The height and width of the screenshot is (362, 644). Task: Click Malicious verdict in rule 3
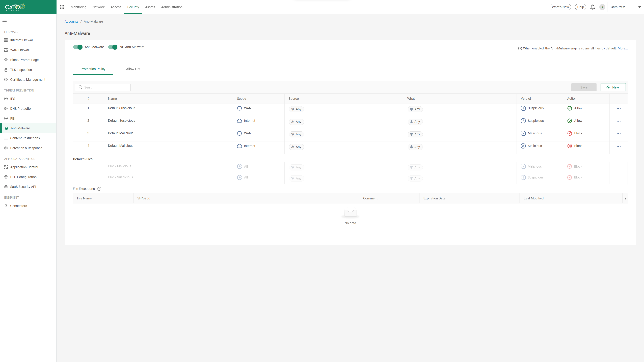point(531,133)
